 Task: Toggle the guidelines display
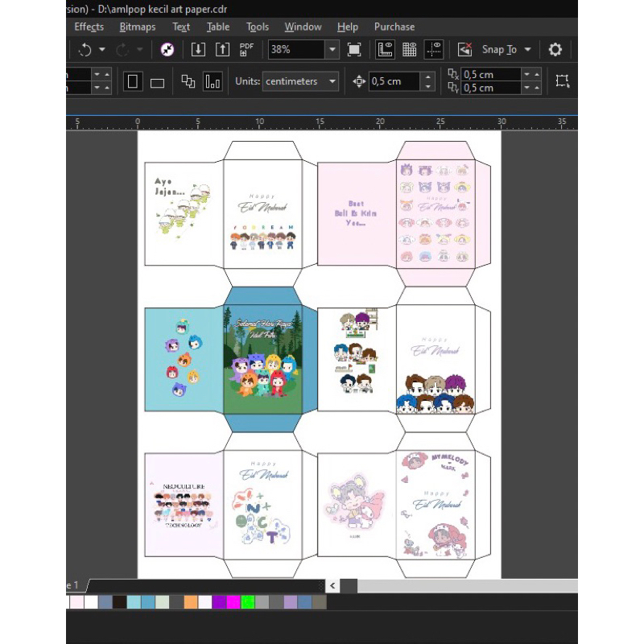coord(434,50)
